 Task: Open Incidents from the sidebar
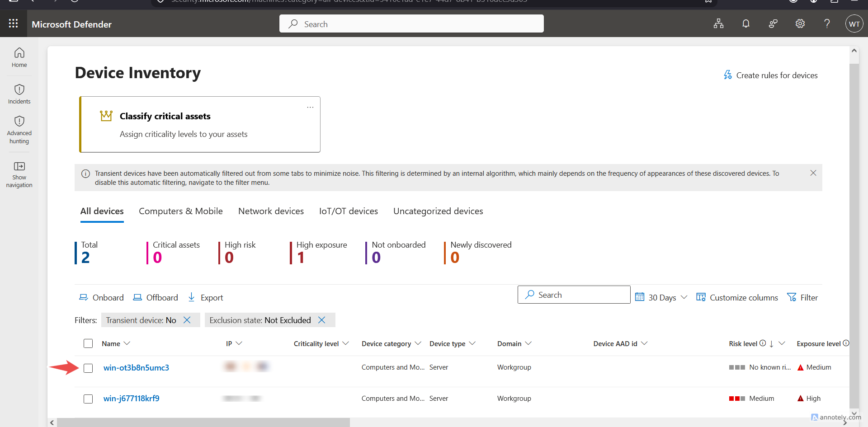(19, 94)
